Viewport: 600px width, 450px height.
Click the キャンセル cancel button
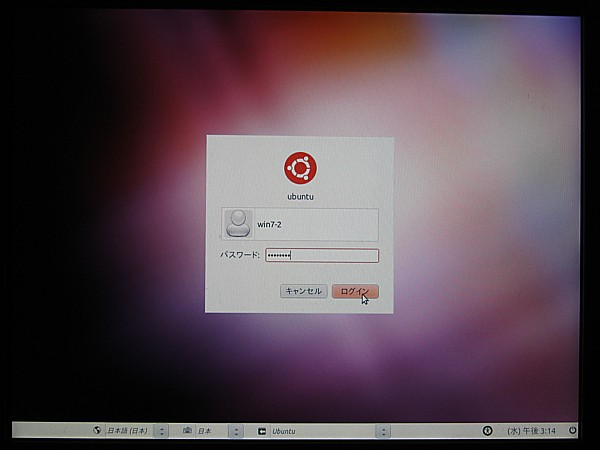[303, 291]
